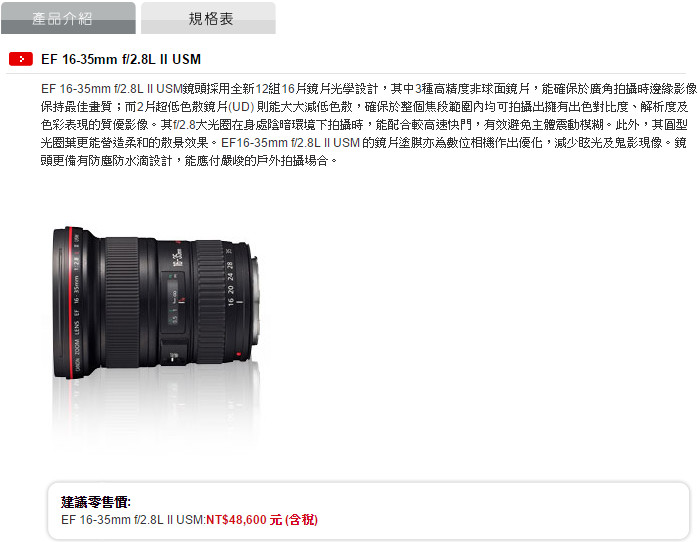
Task: Click the zoom ring near the lens mount
Action: (x=209, y=303)
